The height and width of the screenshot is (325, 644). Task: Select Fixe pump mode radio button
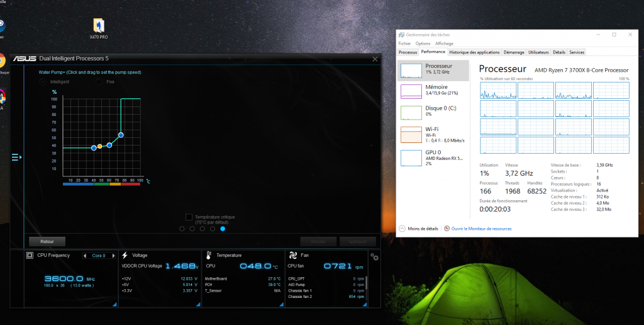99,81
